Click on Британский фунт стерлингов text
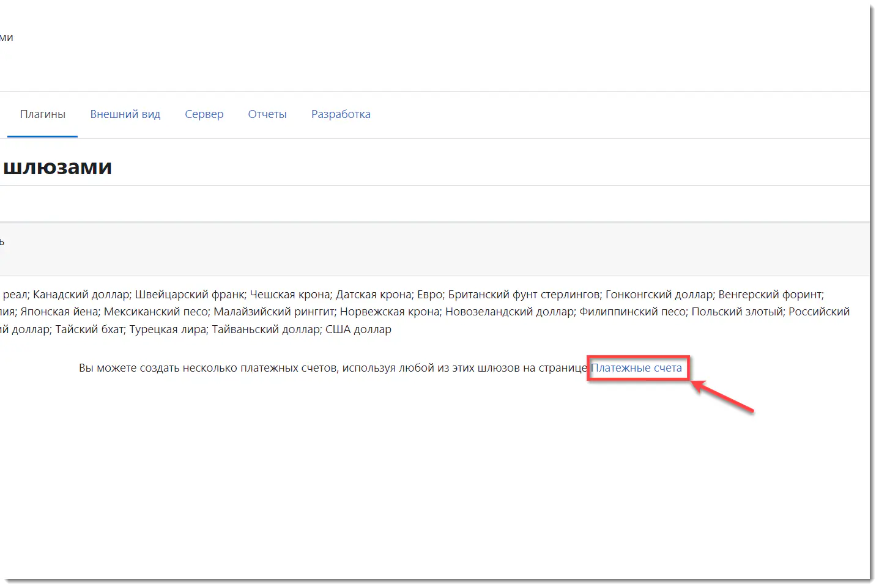 pyautogui.click(x=523, y=295)
